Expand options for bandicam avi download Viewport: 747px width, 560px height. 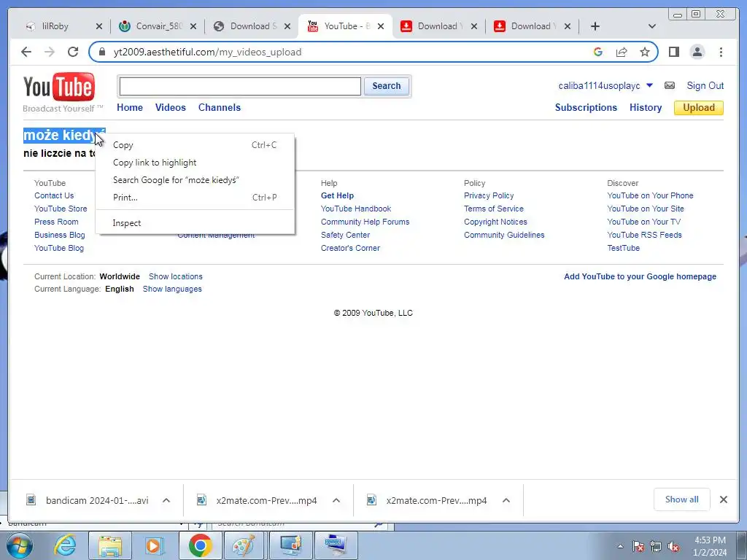click(166, 500)
